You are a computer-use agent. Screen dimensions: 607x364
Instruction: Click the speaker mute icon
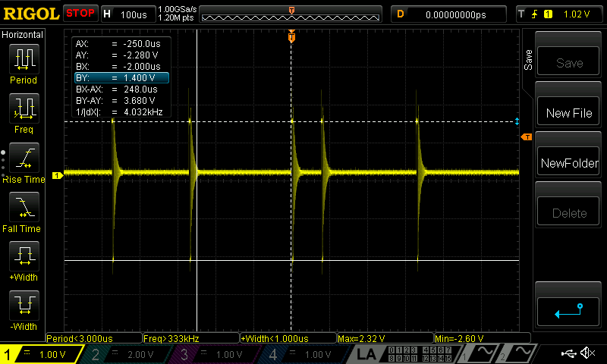[x=587, y=353]
